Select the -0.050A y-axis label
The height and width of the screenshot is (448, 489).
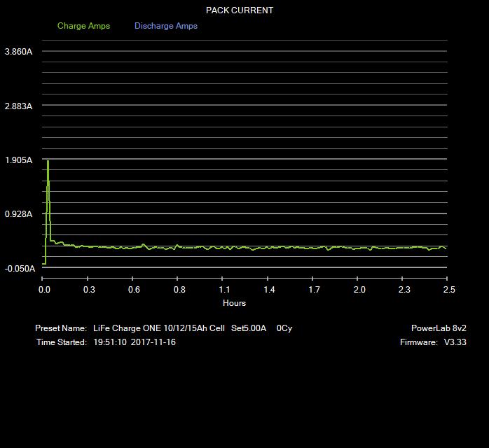click(18, 269)
